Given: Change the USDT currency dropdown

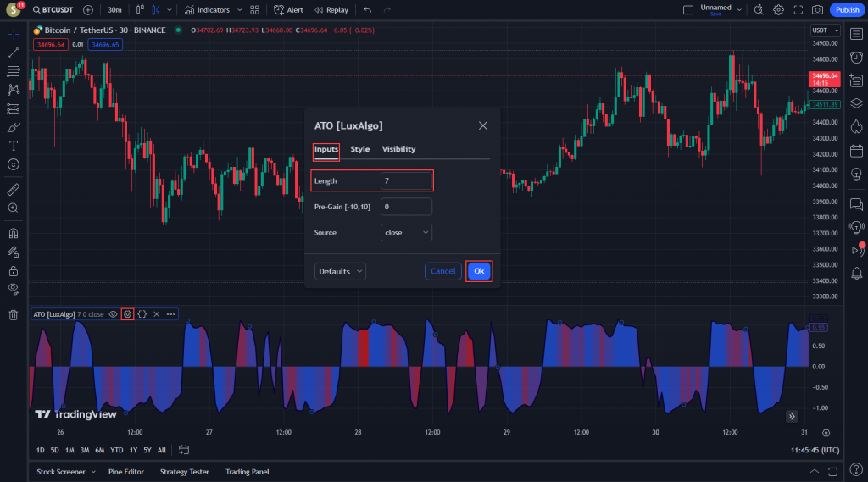Looking at the screenshot, I should pos(825,30).
